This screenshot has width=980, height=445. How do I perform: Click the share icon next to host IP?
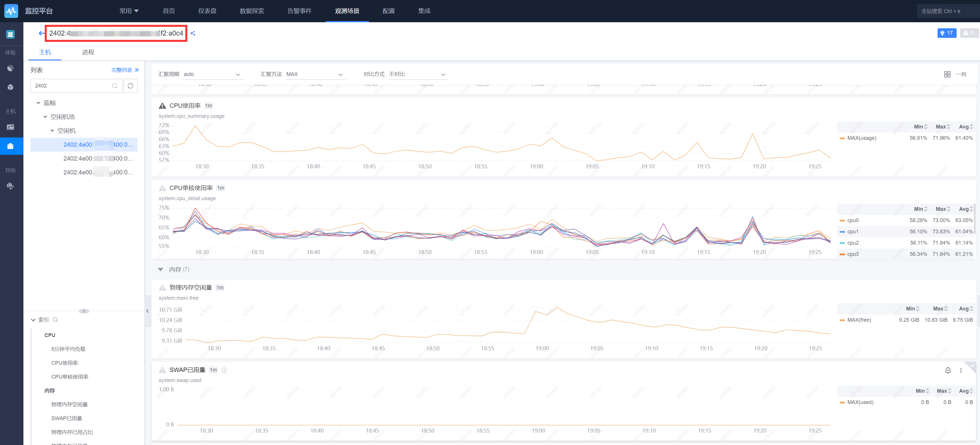click(x=193, y=33)
